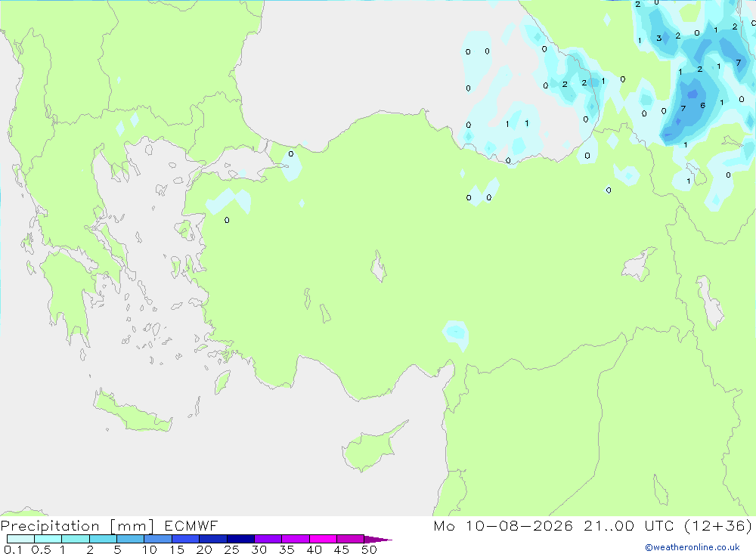Click the '0.5' legend scale label
756x554 pixels.
click(x=41, y=549)
